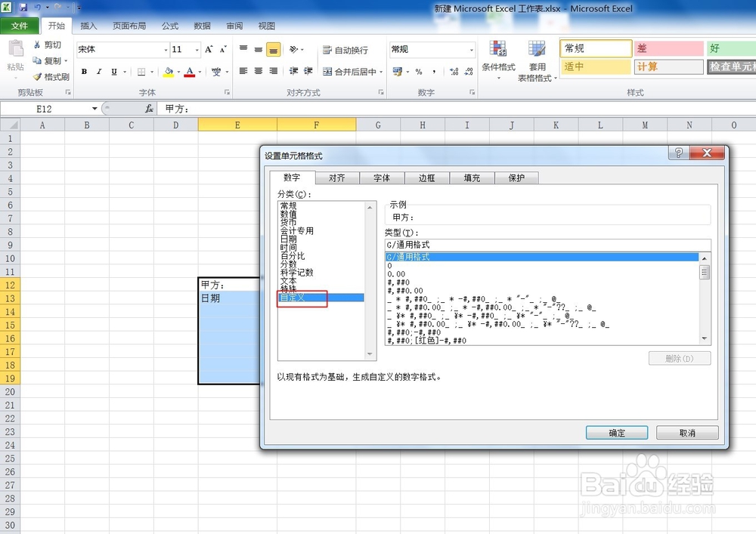Open the number format dropdown (常规)

(471, 50)
